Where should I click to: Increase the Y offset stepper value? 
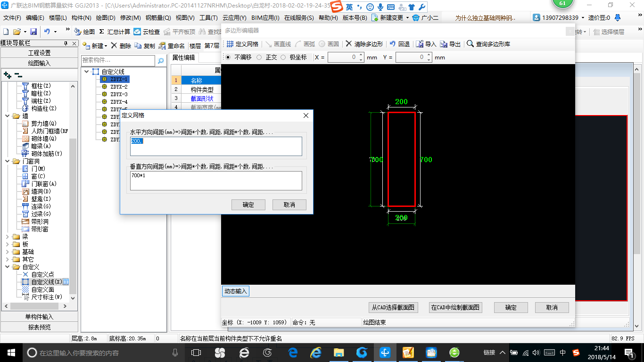tap(429, 55)
